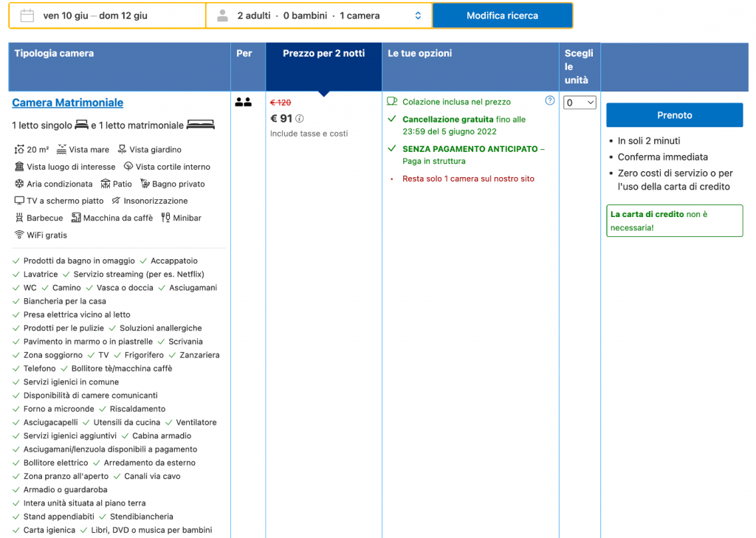The width and height of the screenshot is (756, 538).
Task: Expand the adults, children, rooms selector
Action: [x=319, y=15]
